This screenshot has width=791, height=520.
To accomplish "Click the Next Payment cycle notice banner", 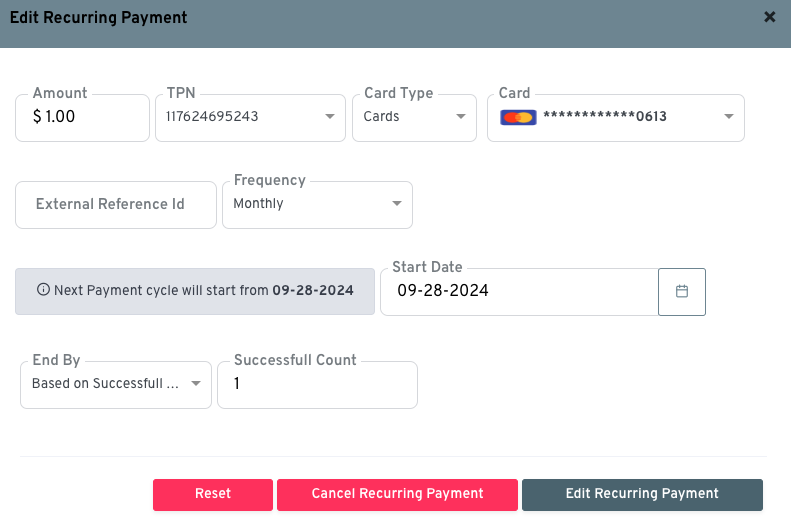I will (195, 291).
